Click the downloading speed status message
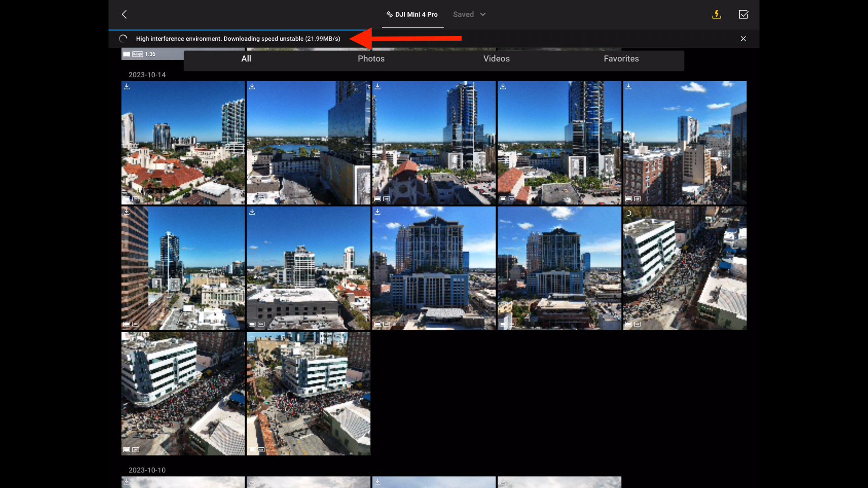868x488 pixels. [x=238, y=39]
